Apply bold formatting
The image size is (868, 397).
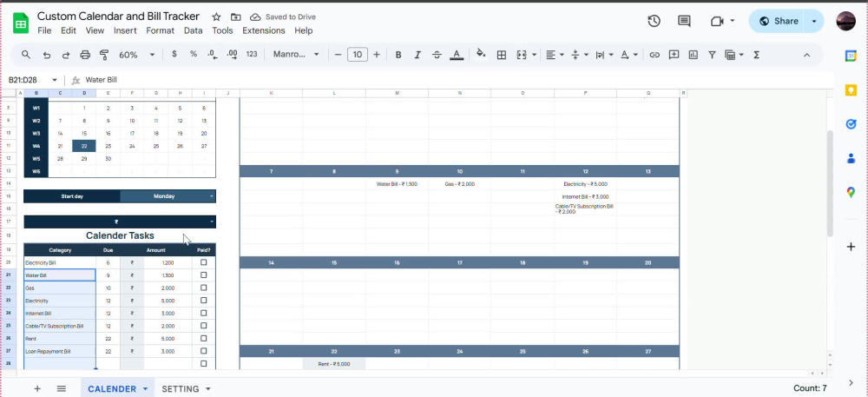click(398, 54)
